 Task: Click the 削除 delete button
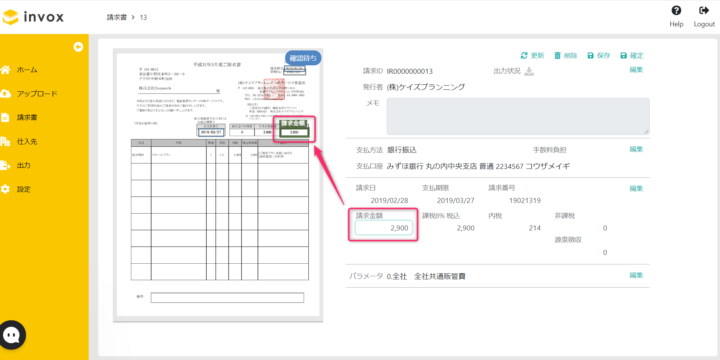[566, 56]
